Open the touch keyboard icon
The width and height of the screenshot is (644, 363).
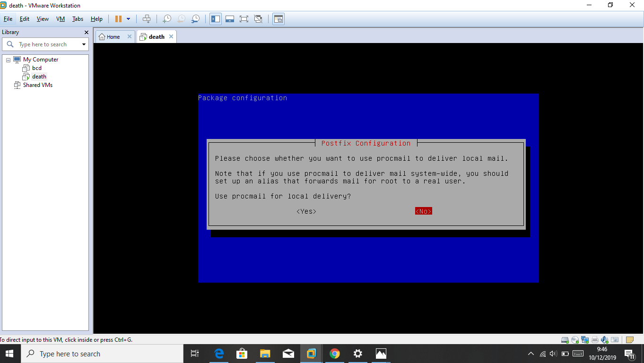pos(578,354)
